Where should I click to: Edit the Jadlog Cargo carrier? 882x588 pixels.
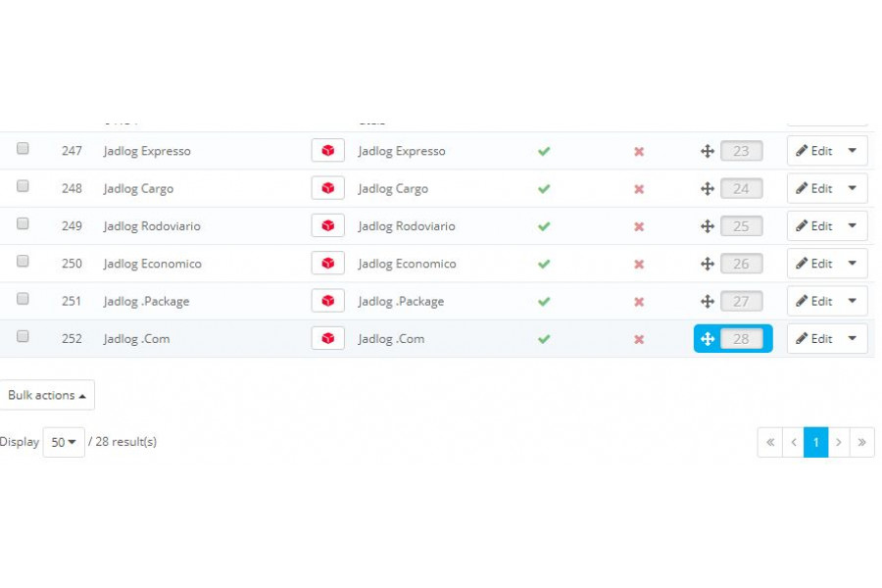[x=814, y=188]
